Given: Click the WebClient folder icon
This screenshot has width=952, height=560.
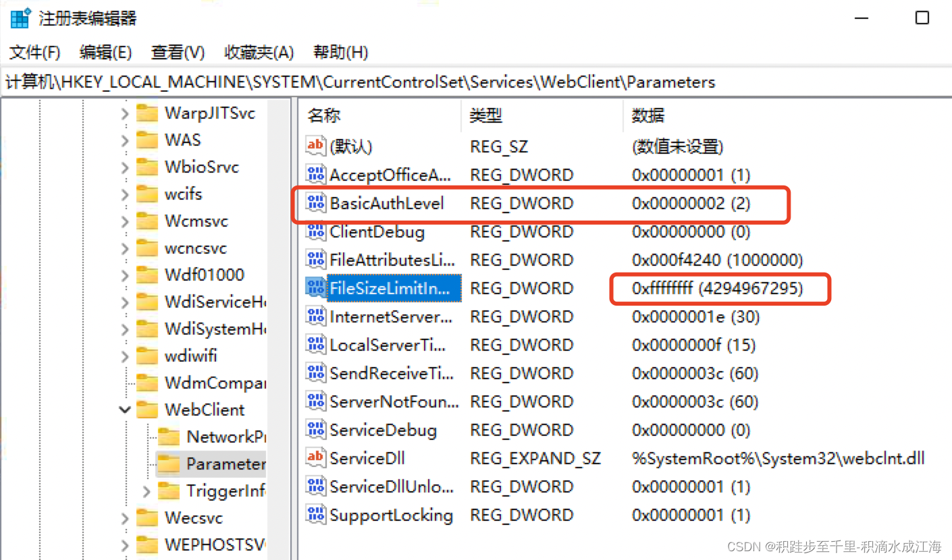Looking at the screenshot, I should point(147,410).
